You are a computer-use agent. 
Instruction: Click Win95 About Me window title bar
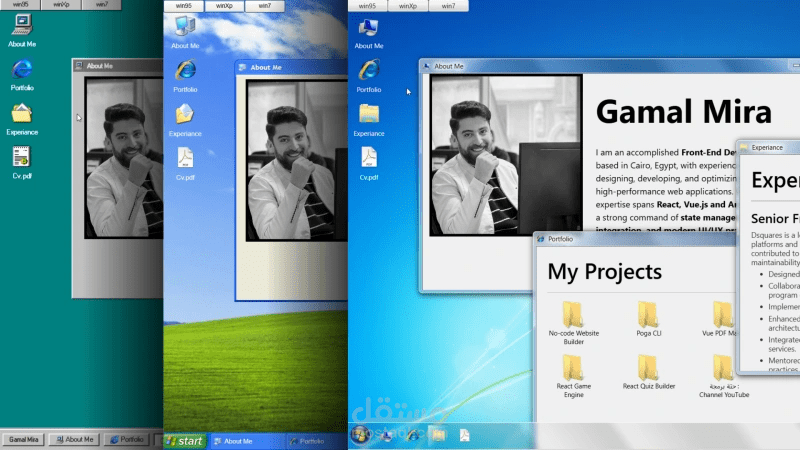tap(118, 66)
